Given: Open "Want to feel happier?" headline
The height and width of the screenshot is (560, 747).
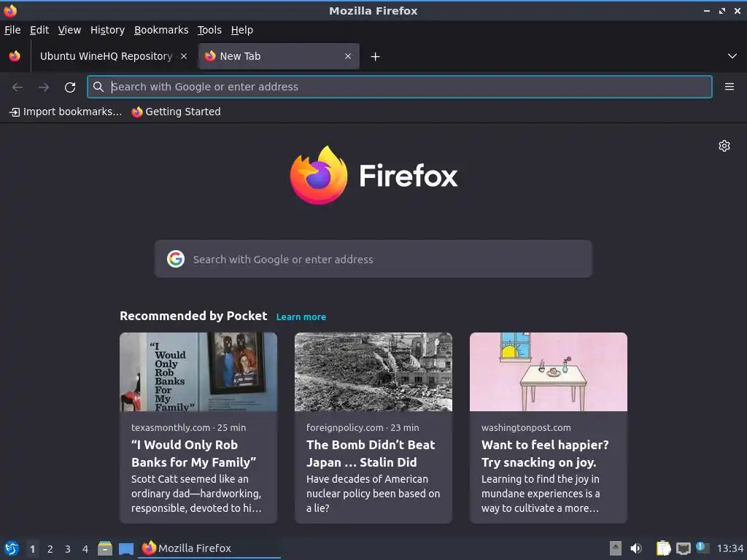Looking at the screenshot, I should (x=545, y=454).
